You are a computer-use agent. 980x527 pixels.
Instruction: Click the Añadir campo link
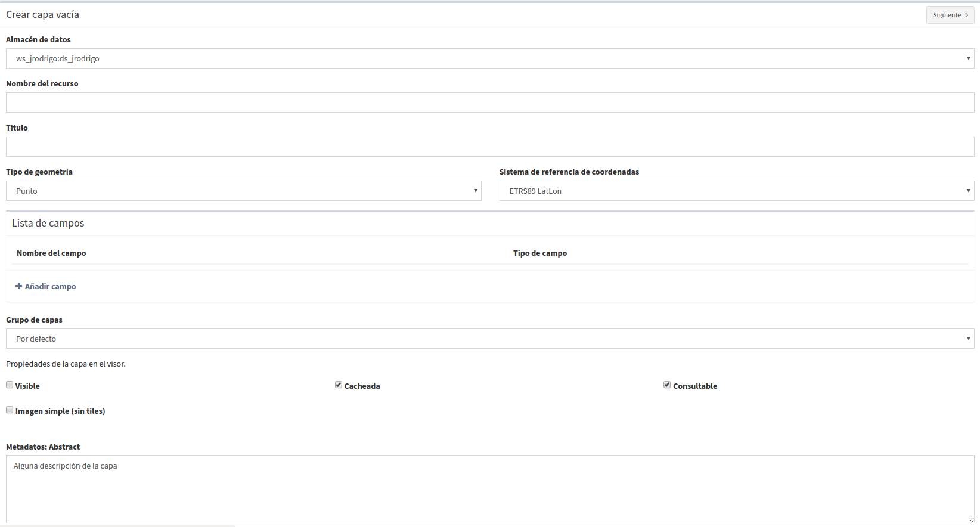tap(46, 286)
